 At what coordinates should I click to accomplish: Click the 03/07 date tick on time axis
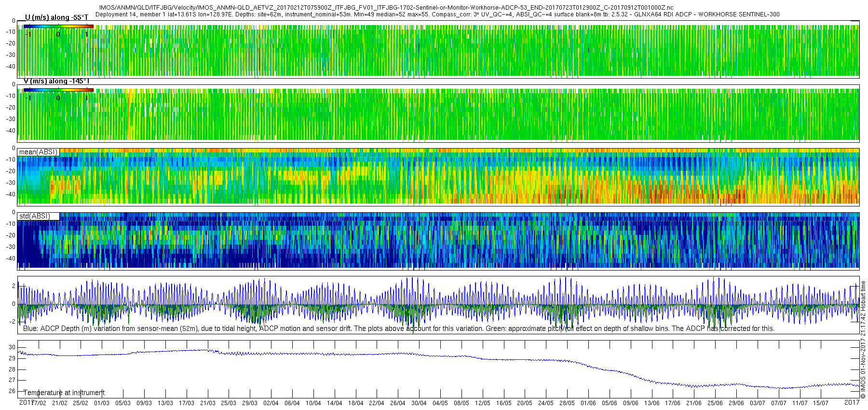pyautogui.click(x=758, y=403)
